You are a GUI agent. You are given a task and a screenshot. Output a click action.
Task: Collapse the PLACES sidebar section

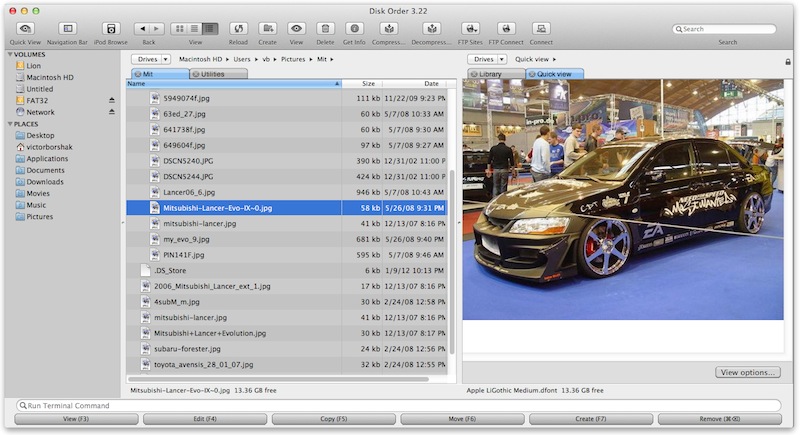pyautogui.click(x=9, y=124)
